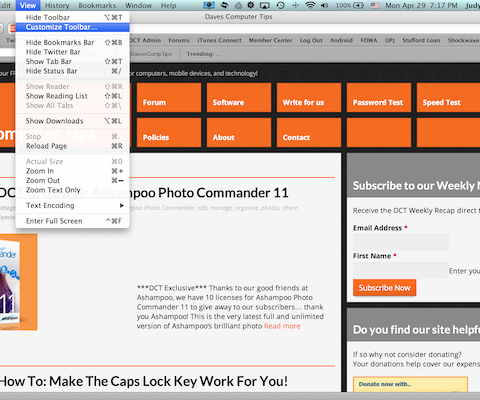Open the US flag input menu
The width and height of the screenshot is (480, 400).
point(375,6)
